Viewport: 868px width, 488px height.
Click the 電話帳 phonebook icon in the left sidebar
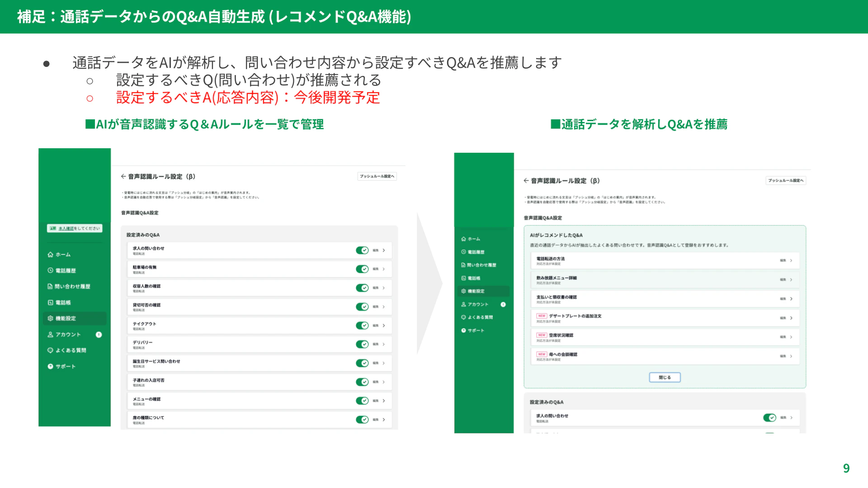pos(51,303)
